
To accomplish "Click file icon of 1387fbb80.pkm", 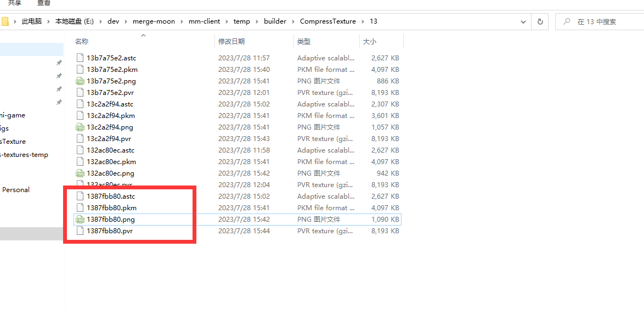I will tap(80, 207).
